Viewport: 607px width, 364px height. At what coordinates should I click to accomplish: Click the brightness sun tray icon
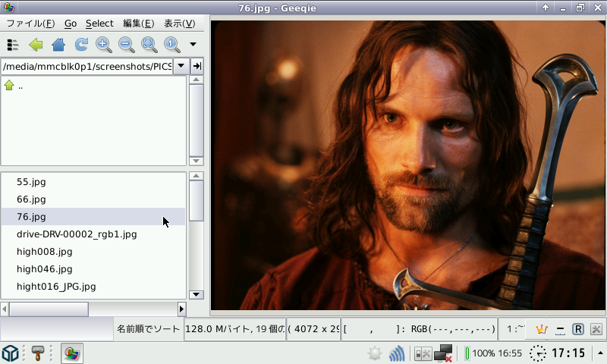pyautogui.click(x=375, y=353)
